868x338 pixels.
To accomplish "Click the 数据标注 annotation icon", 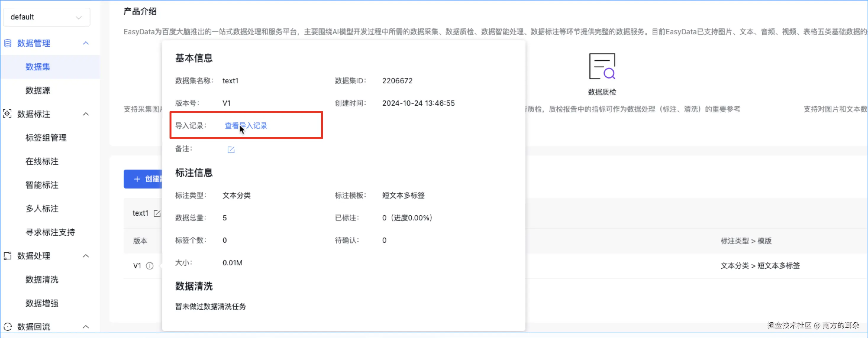I will tap(7, 114).
